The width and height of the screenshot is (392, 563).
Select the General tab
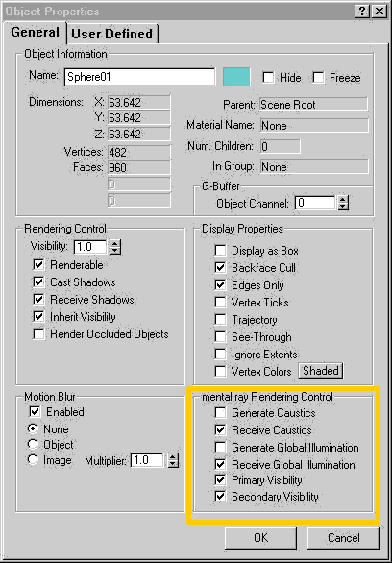click(x=35, y=33)
